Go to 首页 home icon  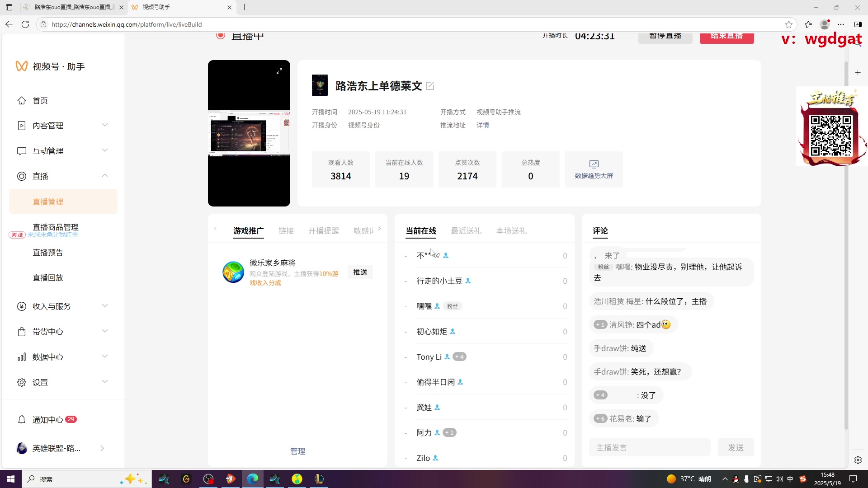pyautogui.click(x=22, y=100)
